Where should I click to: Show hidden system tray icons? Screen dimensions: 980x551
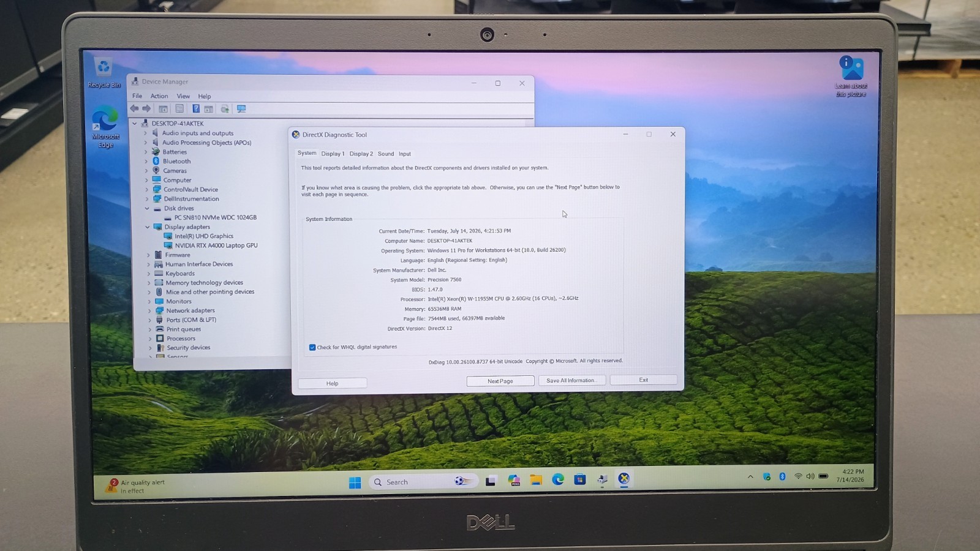click(x=750, y=477)
